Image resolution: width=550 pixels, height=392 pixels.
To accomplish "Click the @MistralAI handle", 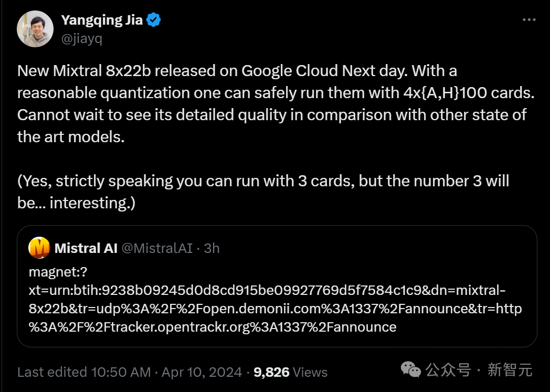I will coord(157,248).
